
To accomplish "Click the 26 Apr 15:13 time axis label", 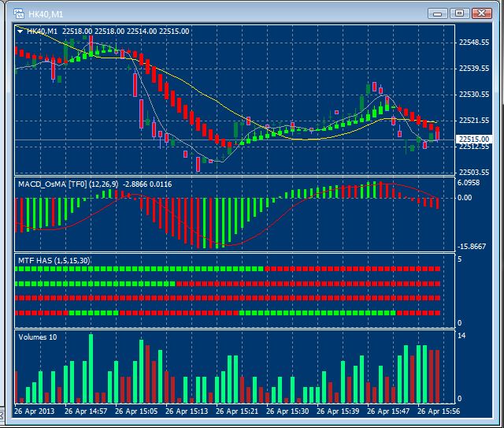I will coord(187,411).
